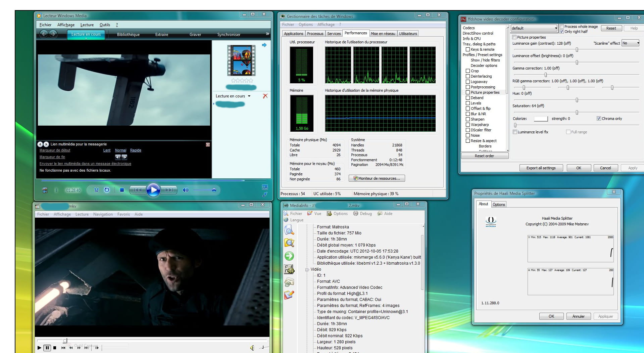Click the Colorize color swatch

541,119
